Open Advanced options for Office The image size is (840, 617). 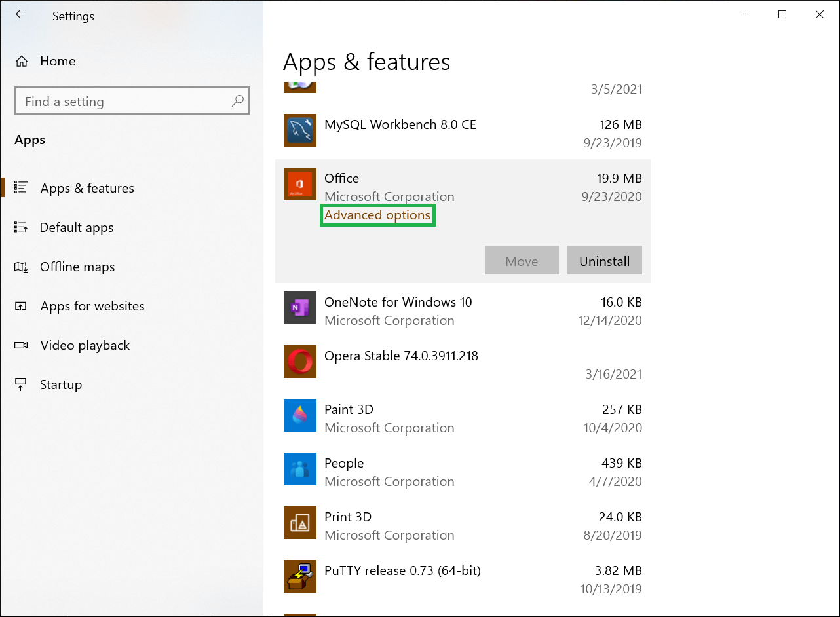(377, 215)
